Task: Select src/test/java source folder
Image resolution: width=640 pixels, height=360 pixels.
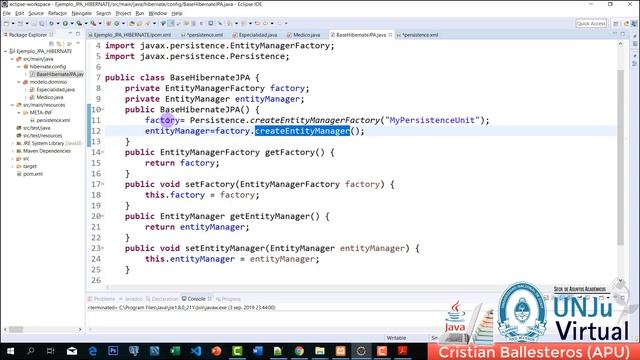Action: pos(33,128)
